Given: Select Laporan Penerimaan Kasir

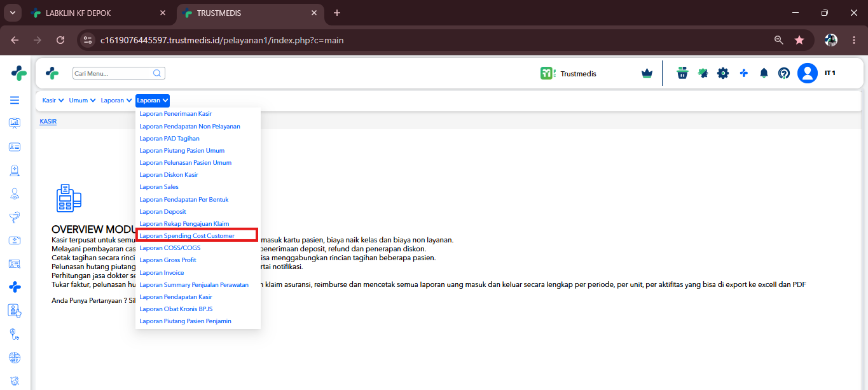Looking at the screenshot, I should [x=176, y=114].
